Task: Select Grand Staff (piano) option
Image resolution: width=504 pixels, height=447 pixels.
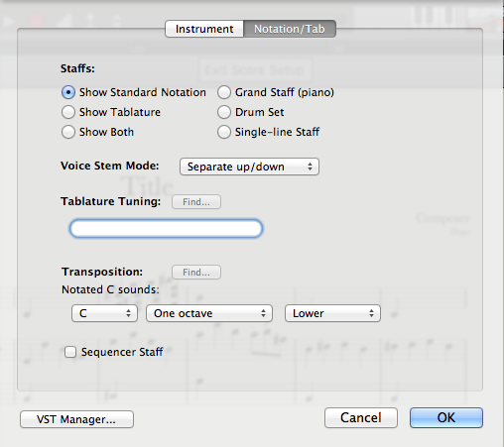Action: pyautogui.click(x=224, y=92)
